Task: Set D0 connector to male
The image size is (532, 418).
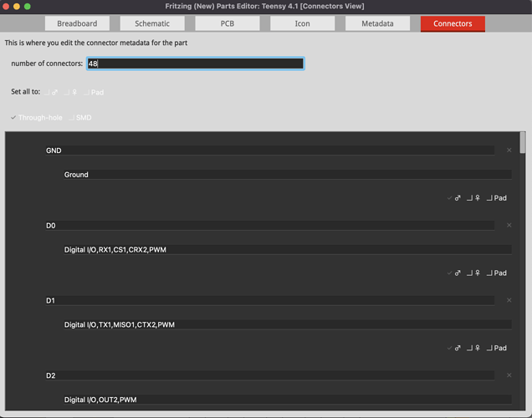Action: 454,273
